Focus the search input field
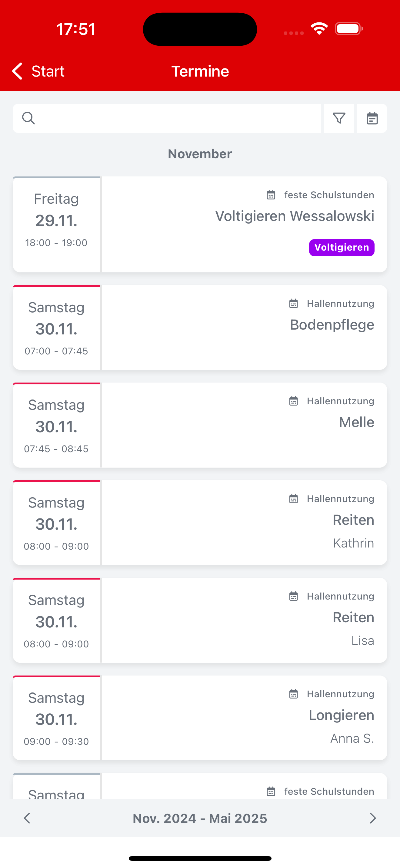This screenshot has width=400, height=868. [x=167, y=118]
